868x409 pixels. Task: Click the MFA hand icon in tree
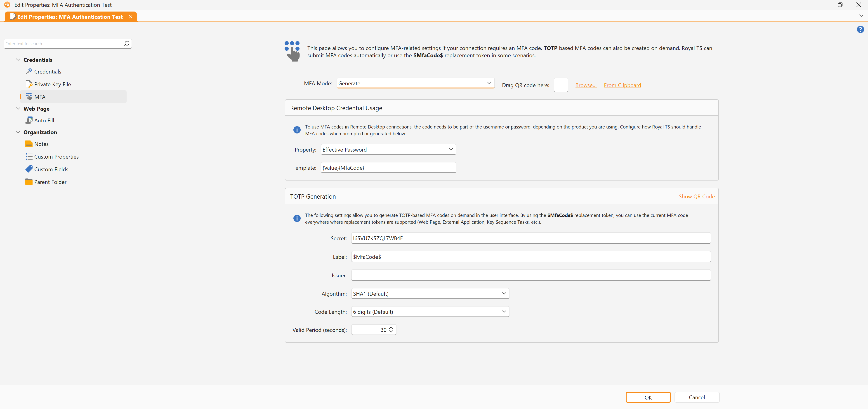coord(29,97)
